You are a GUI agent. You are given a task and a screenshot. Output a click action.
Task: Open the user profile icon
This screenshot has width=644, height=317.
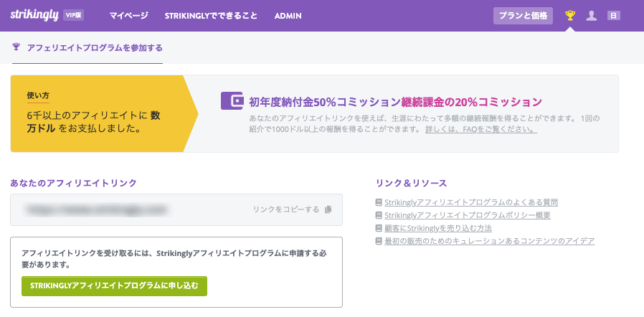pos(591,16)
